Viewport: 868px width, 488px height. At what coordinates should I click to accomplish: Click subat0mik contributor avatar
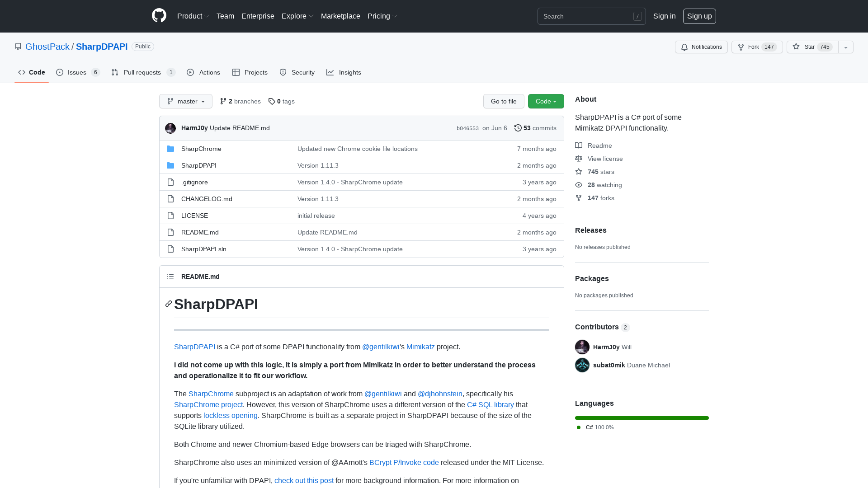pos(582,365)
